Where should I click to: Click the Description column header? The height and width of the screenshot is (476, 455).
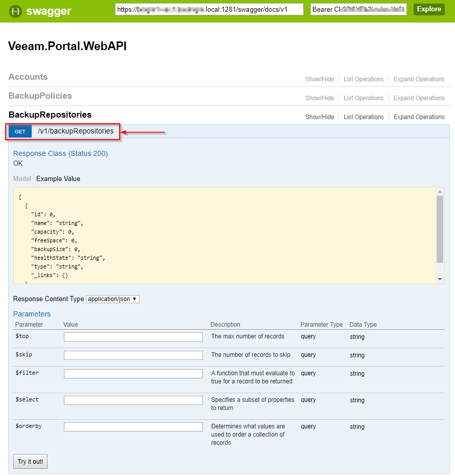225,325
